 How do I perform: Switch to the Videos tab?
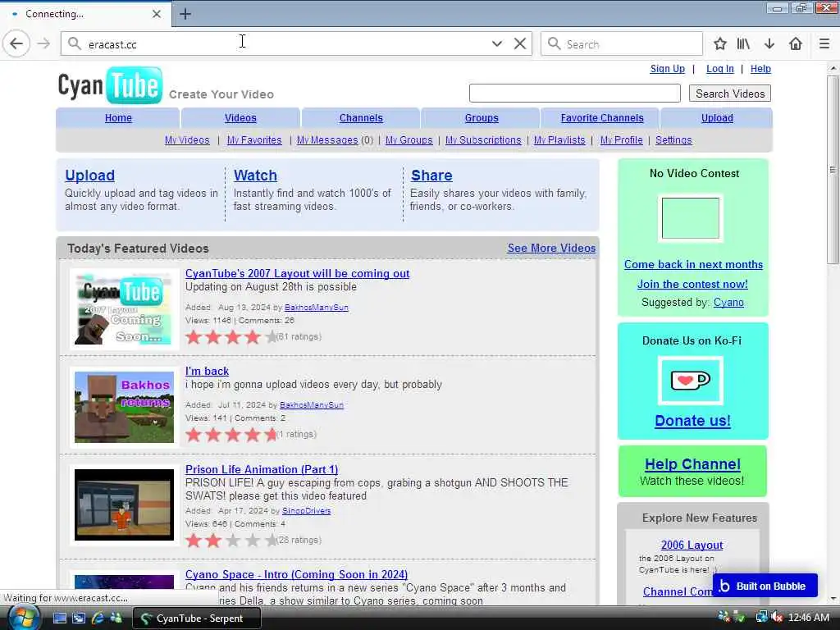(240, 118)
